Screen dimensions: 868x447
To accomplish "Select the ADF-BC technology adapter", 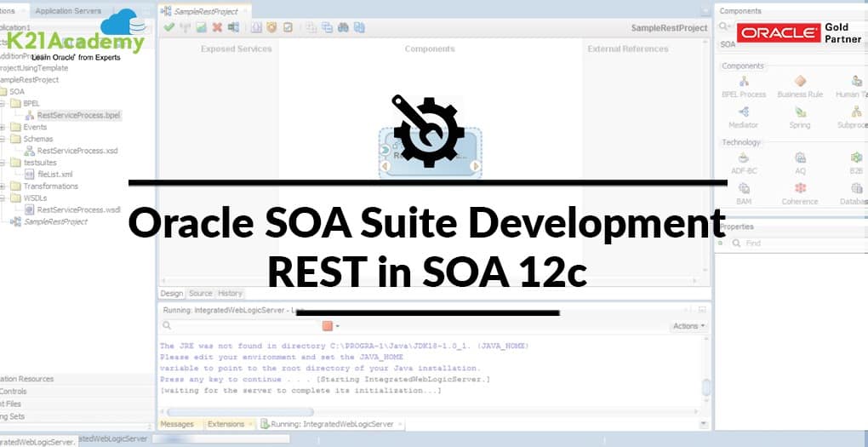I will [x=744, y=158].
